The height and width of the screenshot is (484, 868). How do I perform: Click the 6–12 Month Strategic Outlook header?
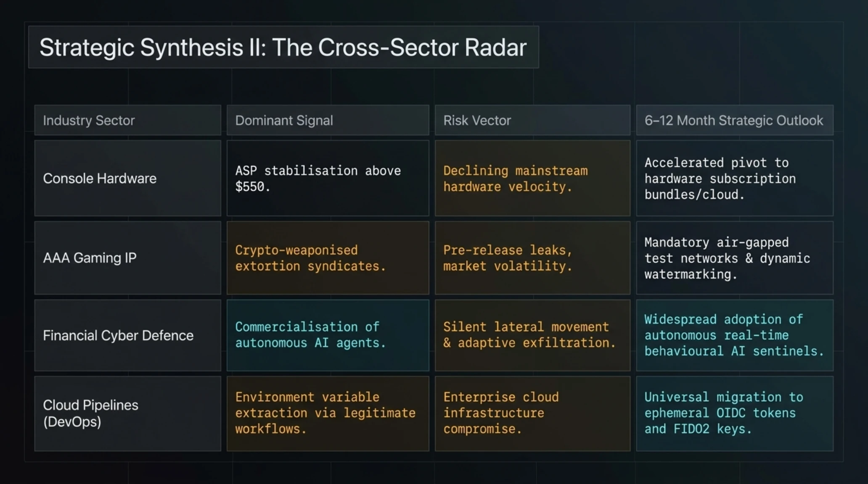coord(735,120)
